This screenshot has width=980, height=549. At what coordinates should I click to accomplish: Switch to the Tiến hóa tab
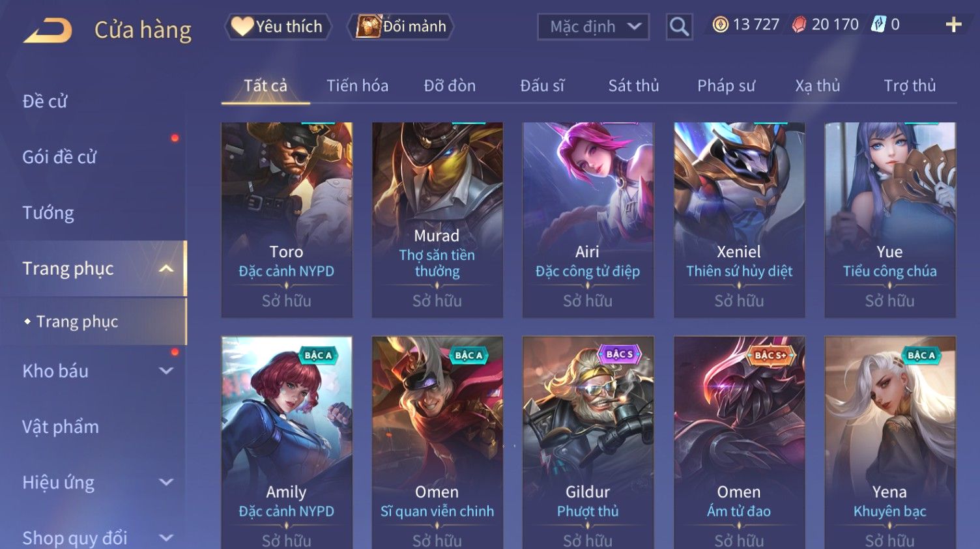click(357, 86)
